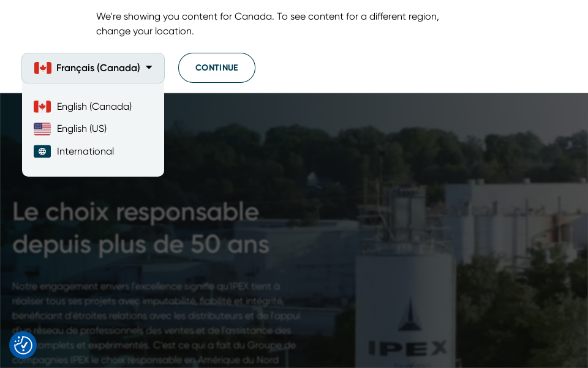Open the language selection dropdown

pyautogui.click(x=92, y=67)
